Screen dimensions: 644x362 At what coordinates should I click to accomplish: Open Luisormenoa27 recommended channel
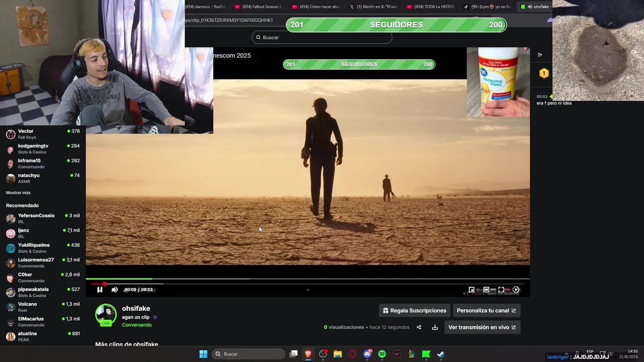[x=43, y=262]
